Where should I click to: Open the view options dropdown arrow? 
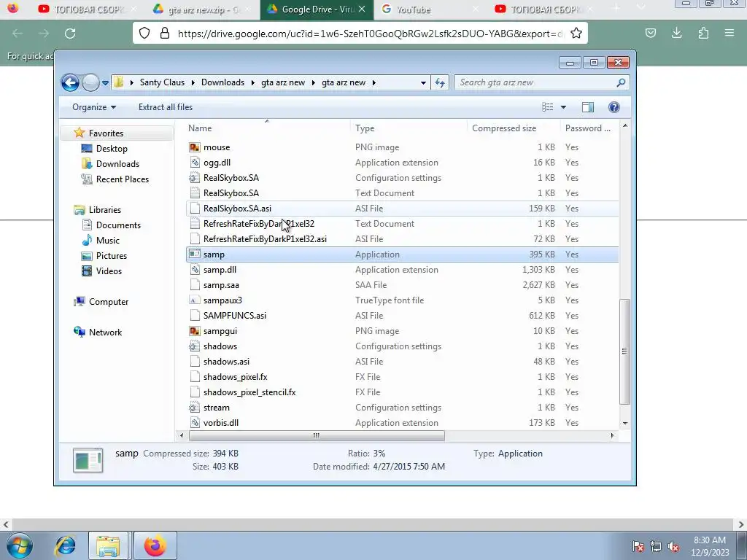[563, 107]
